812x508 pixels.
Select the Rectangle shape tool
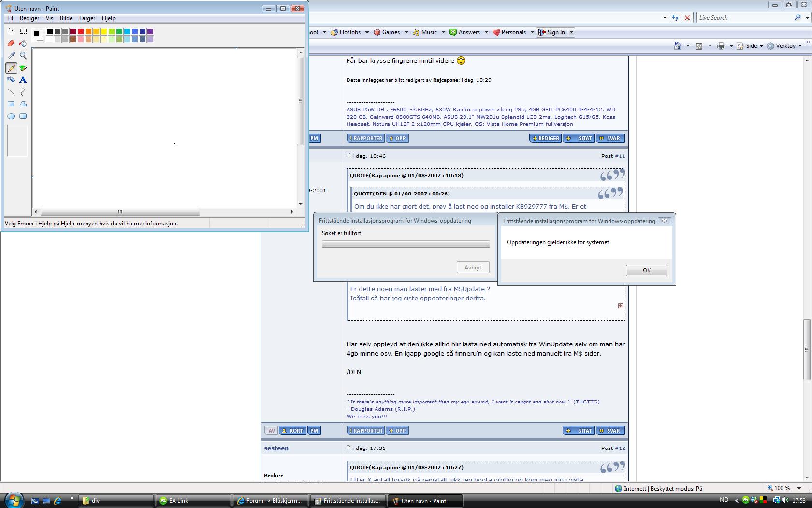pos(11,104)
